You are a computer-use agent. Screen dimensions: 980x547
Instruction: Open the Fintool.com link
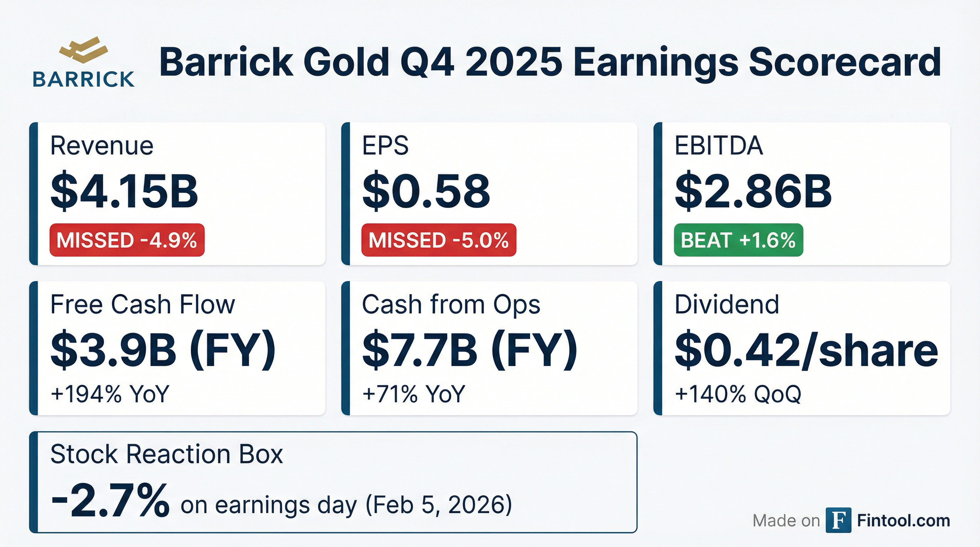(903, 520)
